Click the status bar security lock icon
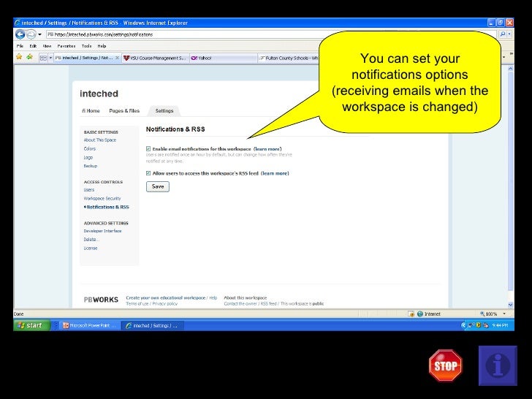532x399 pixels. point(411,313)
